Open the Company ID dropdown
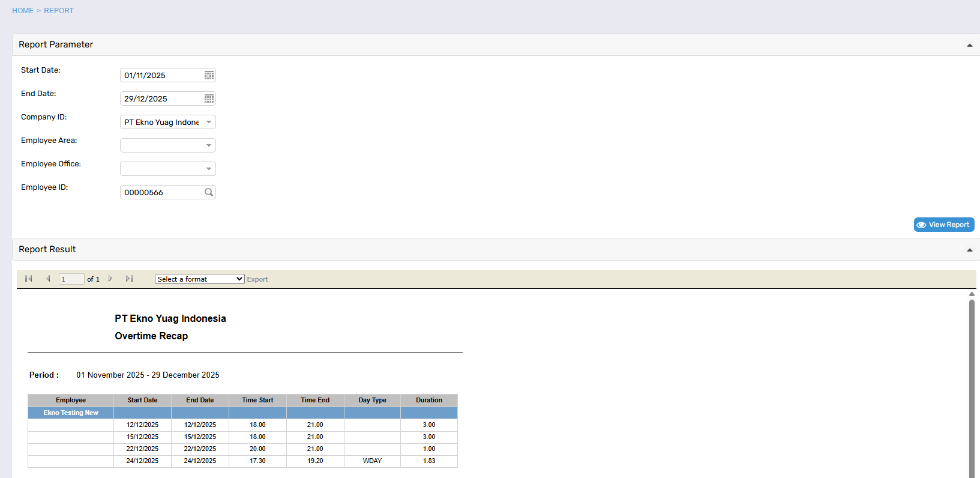The height and width of the screenshot is (478, 980). tap(208, 122)
